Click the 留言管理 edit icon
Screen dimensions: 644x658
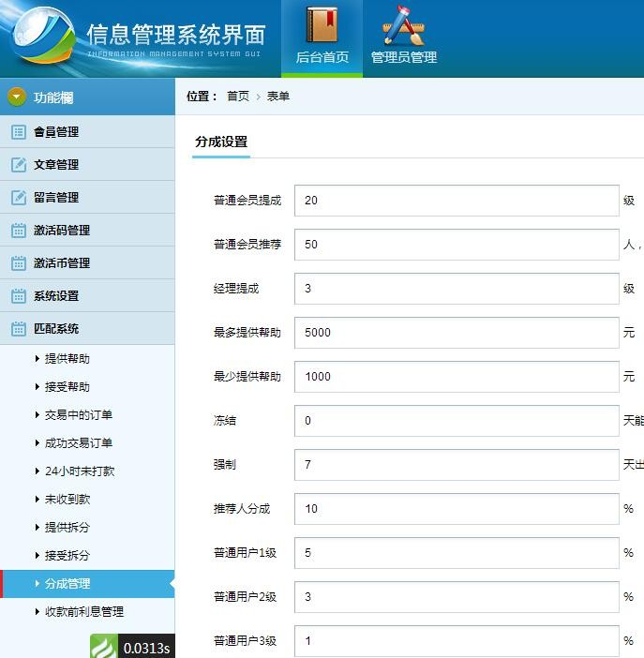[19, 197]
